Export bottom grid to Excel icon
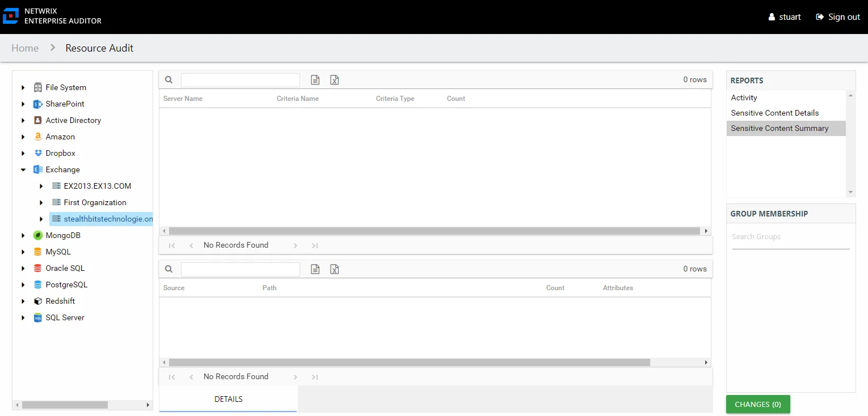Screen dimensions: 868x416 pyautogui.click(x=335, y=269)
